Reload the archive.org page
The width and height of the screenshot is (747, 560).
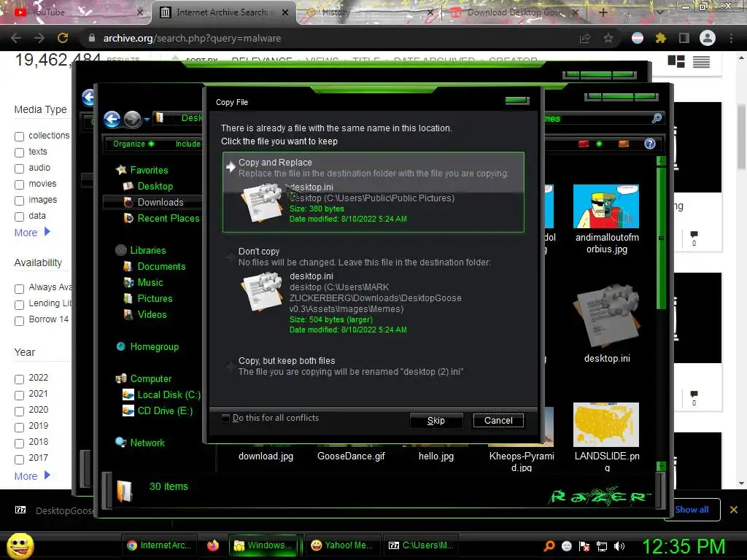(63, 38)
